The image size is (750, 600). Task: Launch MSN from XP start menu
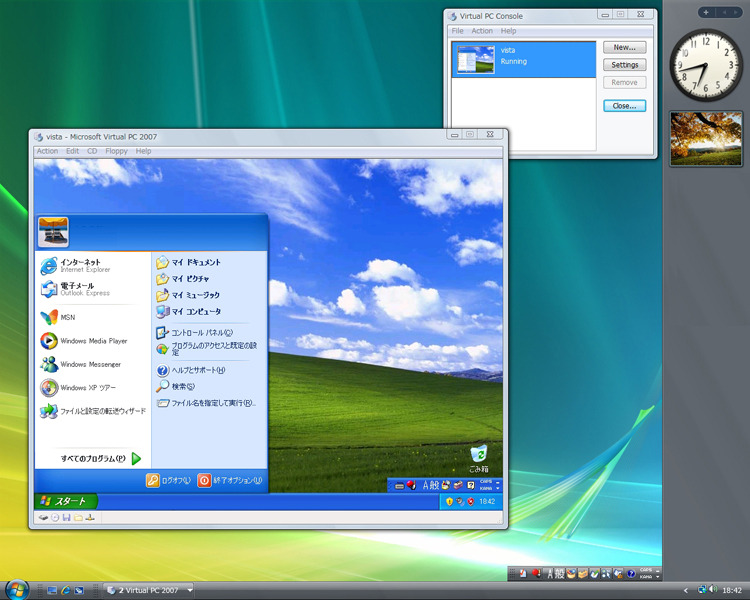(58, 317)
